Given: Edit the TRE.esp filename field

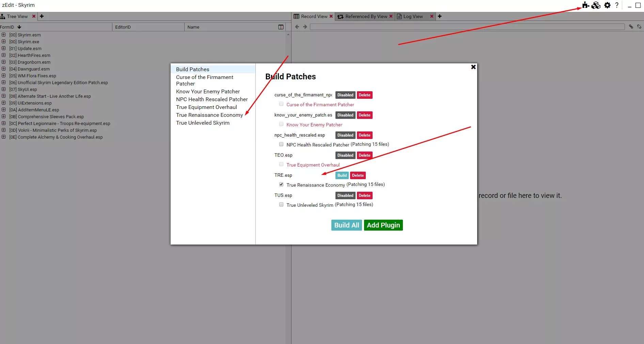Looking at the screenshot, I should (x=303, y=175).
